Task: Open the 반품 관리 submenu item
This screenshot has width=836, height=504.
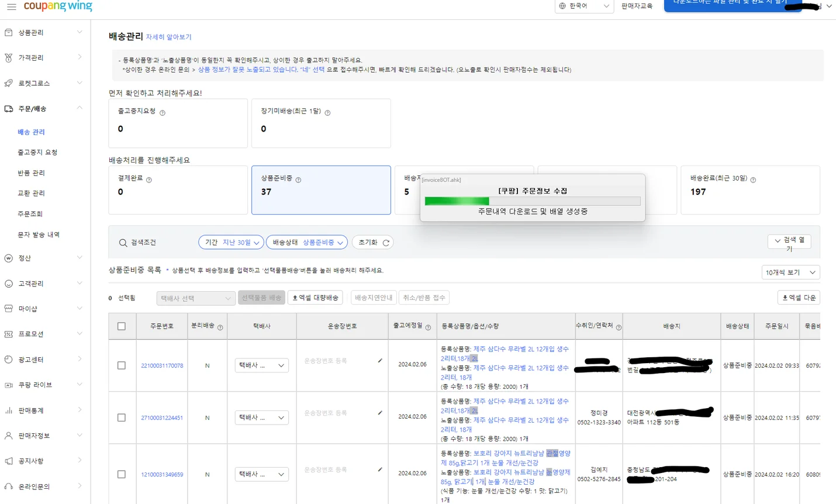Action: pos(31,173)
